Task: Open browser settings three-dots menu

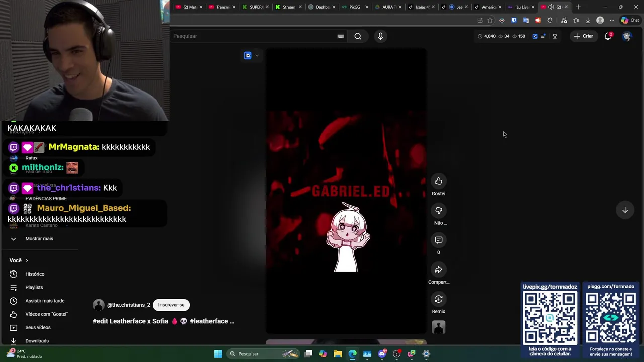Action: click(612, 20)
